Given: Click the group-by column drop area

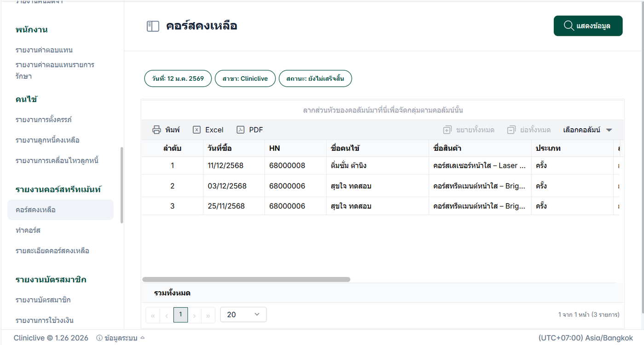Looking at the screenshot, I should 383,110.
